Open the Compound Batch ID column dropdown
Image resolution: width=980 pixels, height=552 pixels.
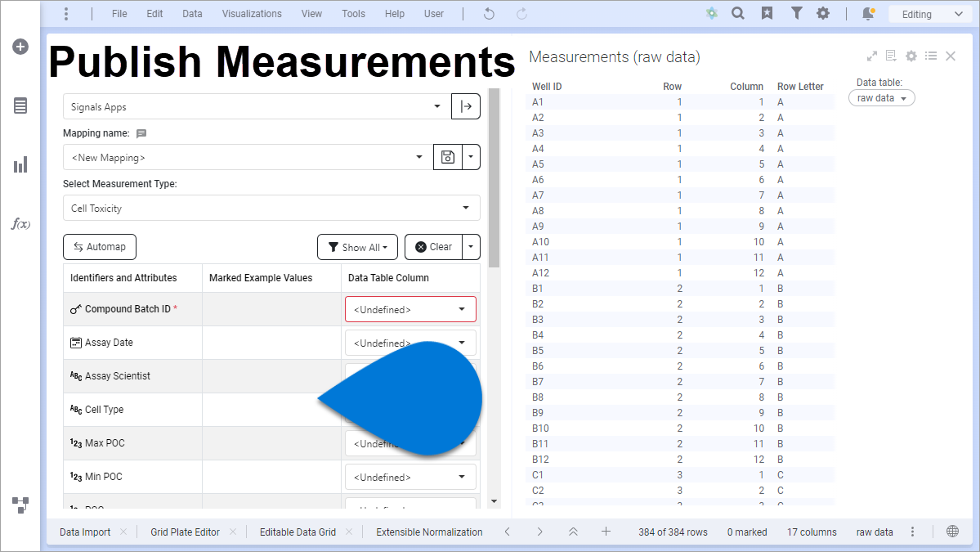pyautogui.click(x=410, y=309)
